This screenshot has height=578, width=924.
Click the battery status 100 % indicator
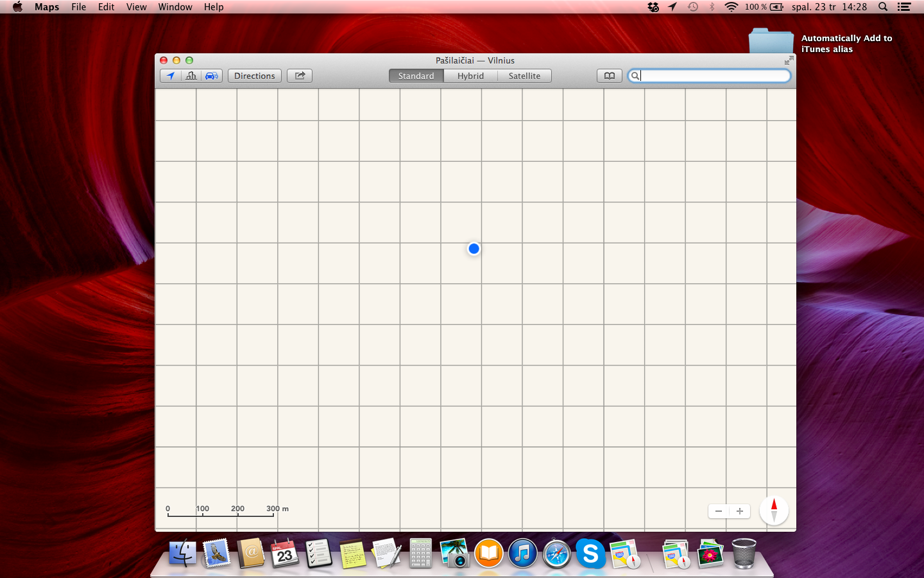click(x=764, y=7)
